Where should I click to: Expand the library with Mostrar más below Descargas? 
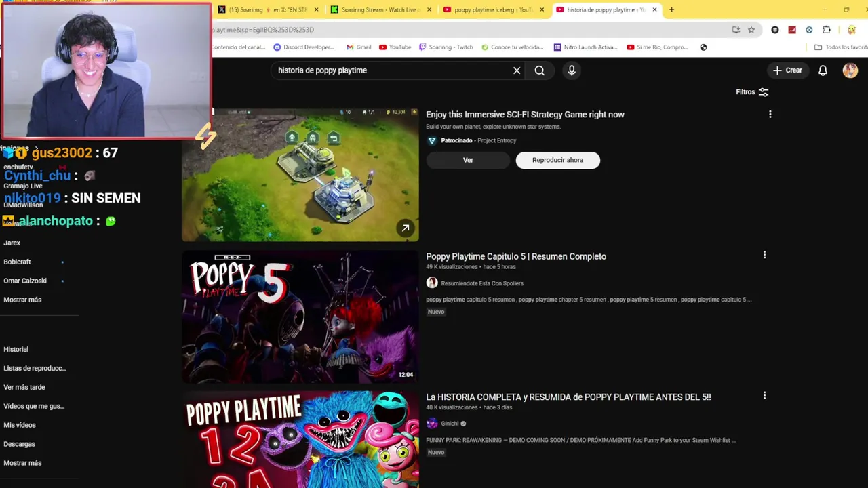click(22, 463)
